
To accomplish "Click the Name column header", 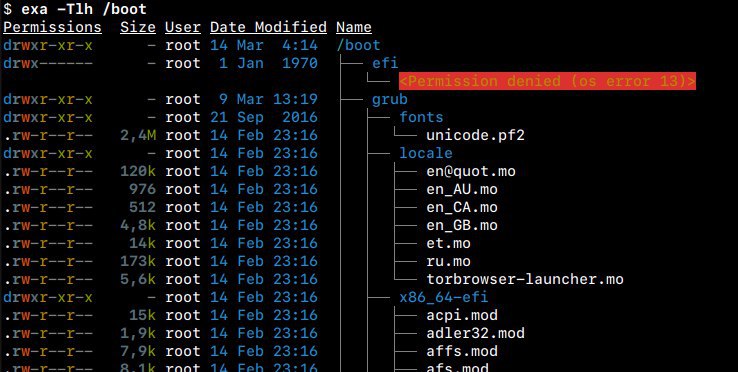I will coord(354,27).
